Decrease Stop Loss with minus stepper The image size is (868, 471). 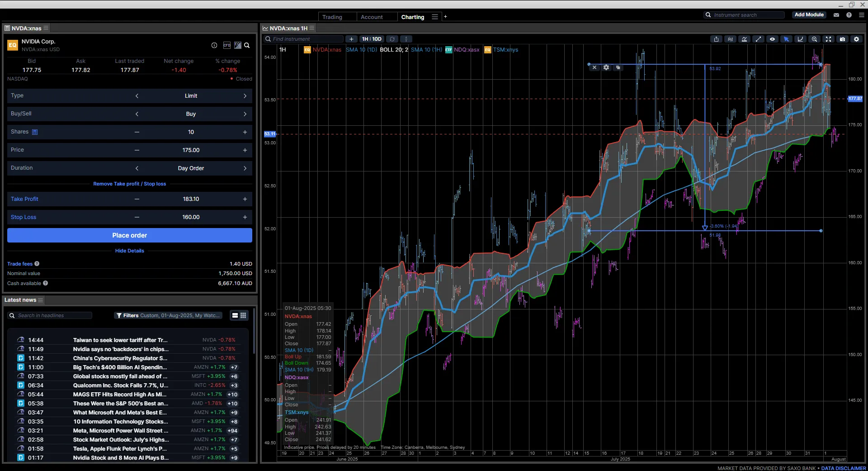[137, 217]
